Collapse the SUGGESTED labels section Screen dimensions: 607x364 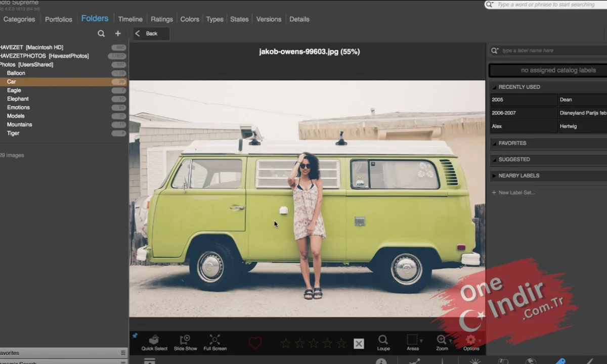[548, 159]
